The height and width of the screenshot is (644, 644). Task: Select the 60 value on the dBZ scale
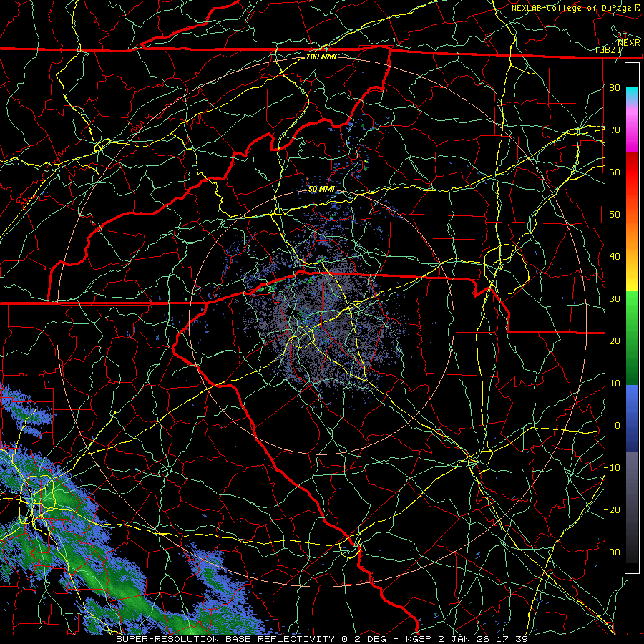615,172
